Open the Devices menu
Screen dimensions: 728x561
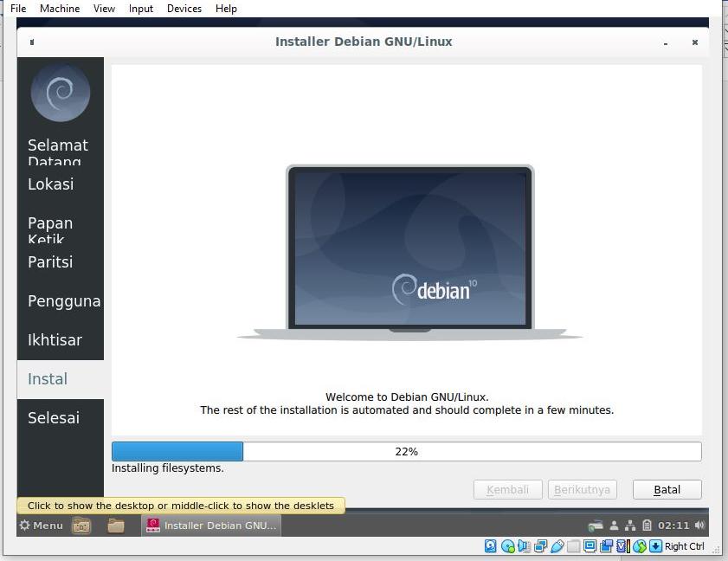(x=184, y=9)
